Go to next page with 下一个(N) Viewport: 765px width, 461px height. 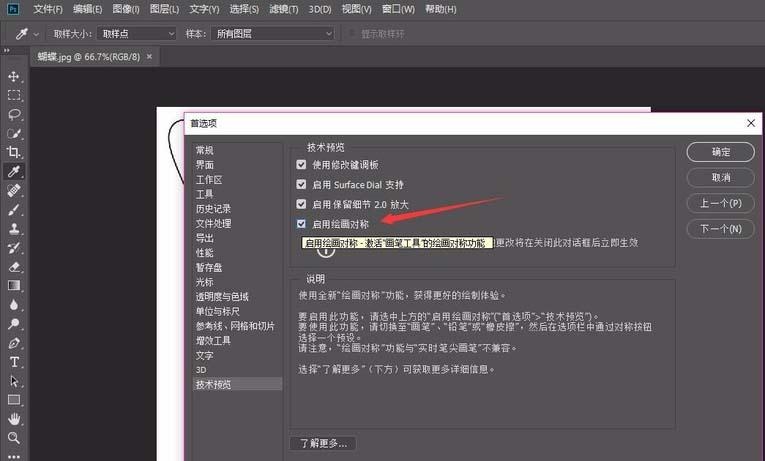[721, 229]
